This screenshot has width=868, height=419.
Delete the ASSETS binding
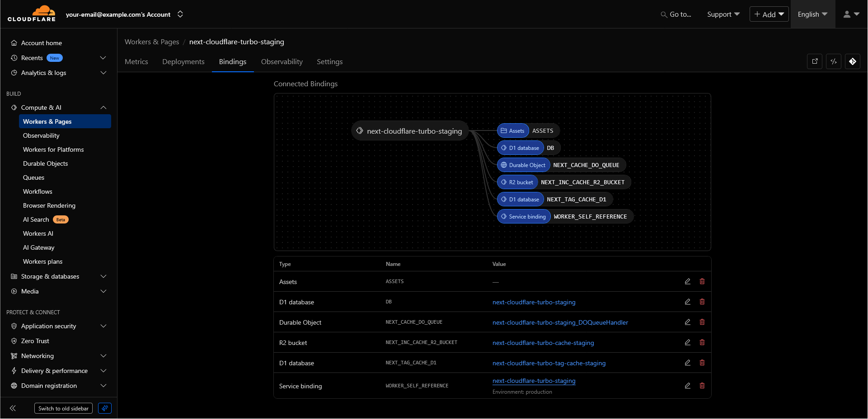(x=702, y=281)
